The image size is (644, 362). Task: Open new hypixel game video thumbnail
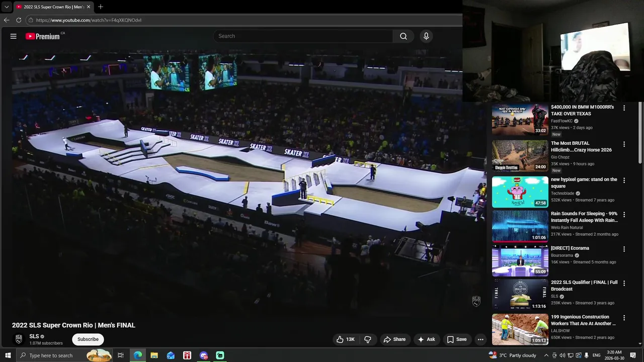coord(520,192)
